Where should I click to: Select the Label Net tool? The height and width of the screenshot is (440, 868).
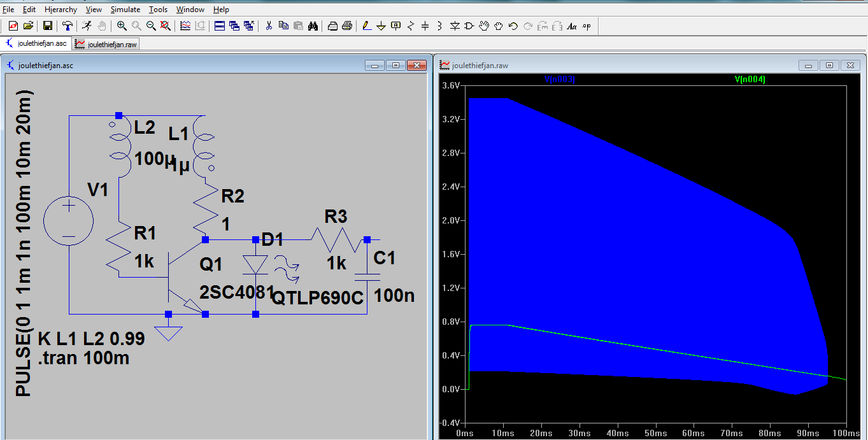395,26
